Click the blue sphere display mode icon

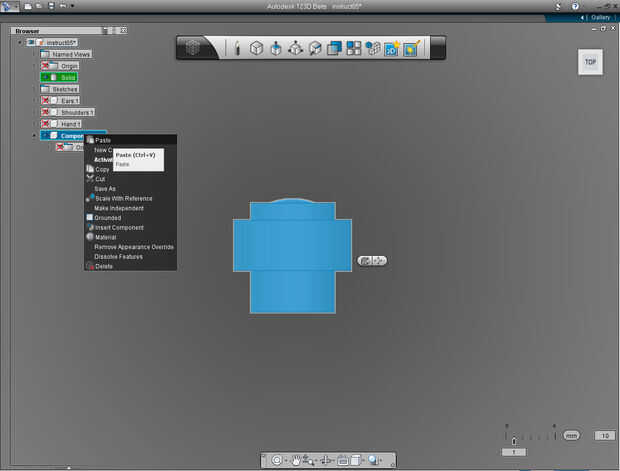pyautogui.click(x=373, y=460)
